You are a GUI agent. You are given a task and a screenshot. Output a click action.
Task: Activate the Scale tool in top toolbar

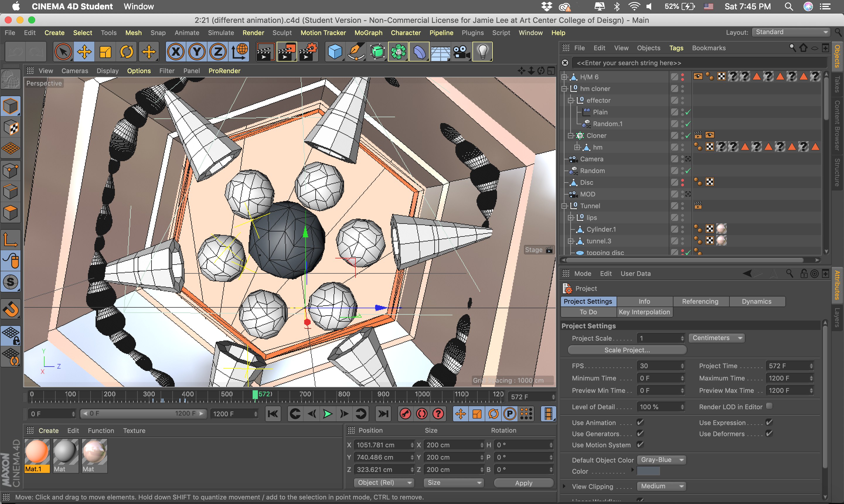click(x=105, y=52)
